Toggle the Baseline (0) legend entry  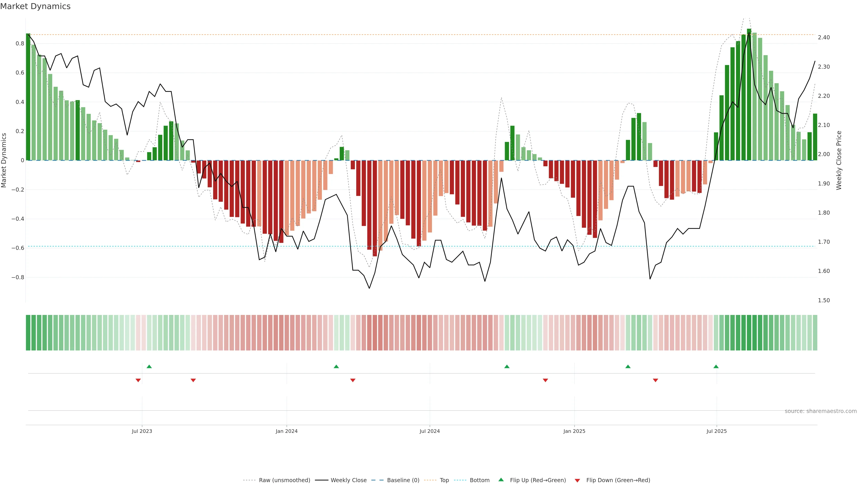403,480
